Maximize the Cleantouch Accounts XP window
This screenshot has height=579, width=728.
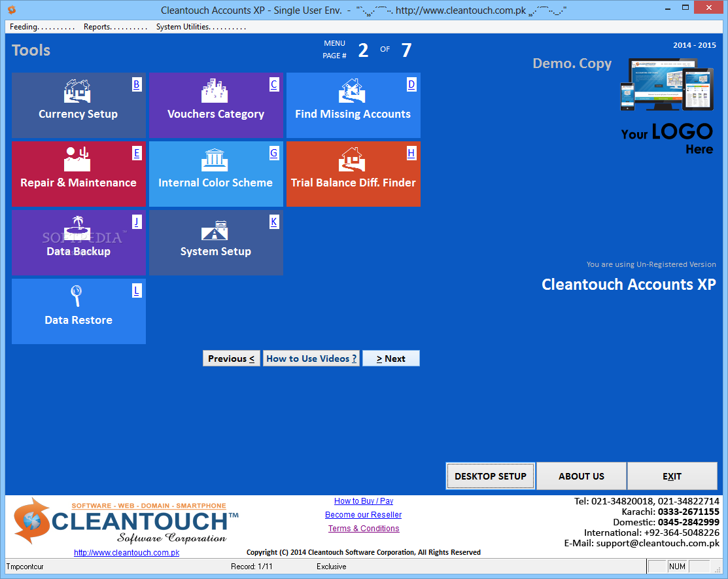[x=685, y=7]
